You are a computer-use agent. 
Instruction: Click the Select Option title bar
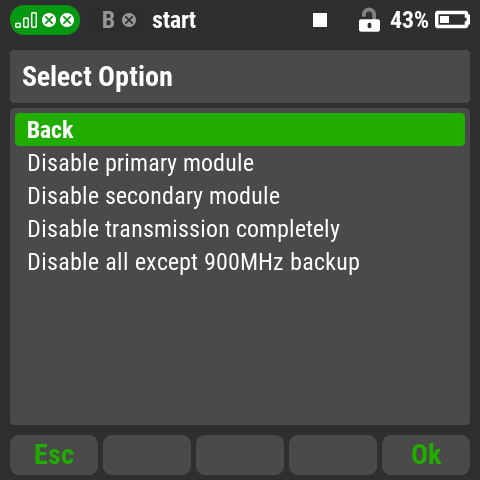[240, 76]
